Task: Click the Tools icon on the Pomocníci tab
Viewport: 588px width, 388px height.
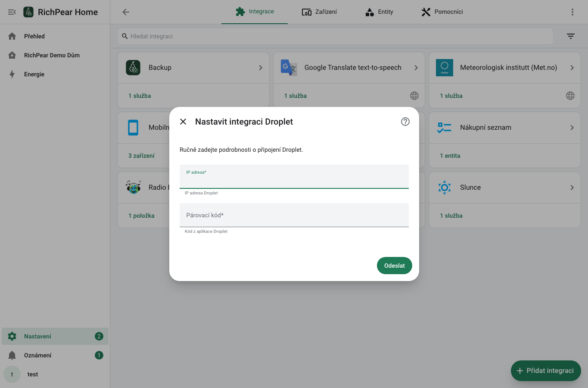Action: pos(426,12)
